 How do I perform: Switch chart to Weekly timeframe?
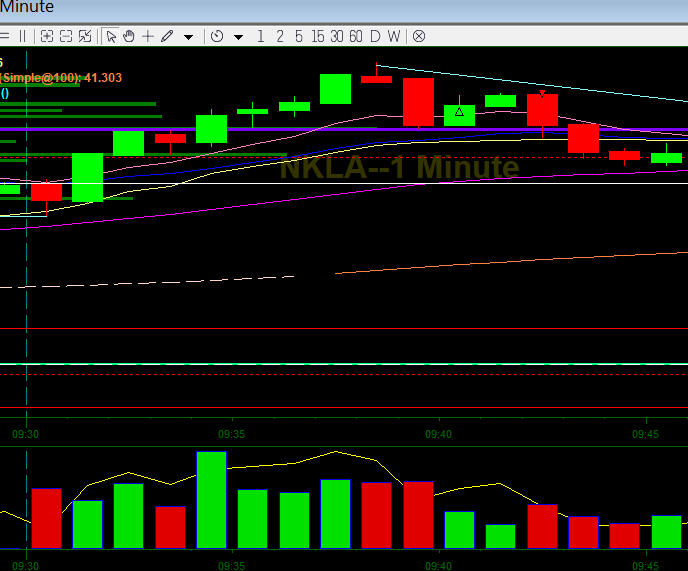(394, 36)
